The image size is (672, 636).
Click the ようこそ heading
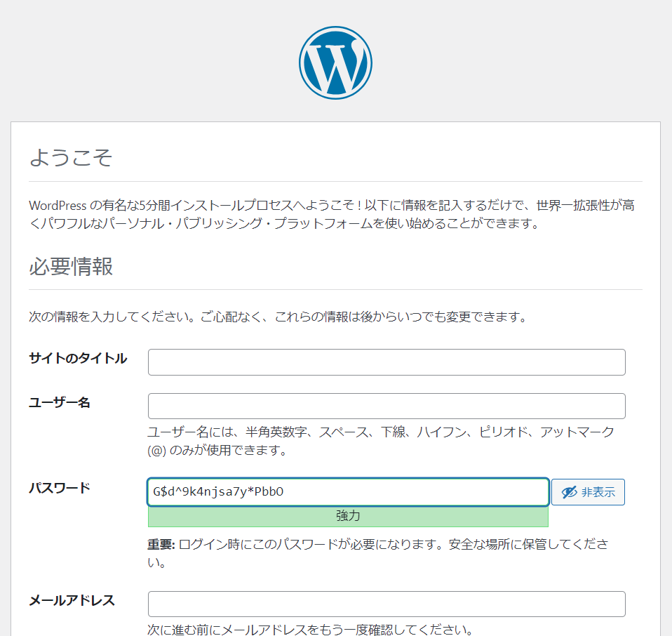71,157
